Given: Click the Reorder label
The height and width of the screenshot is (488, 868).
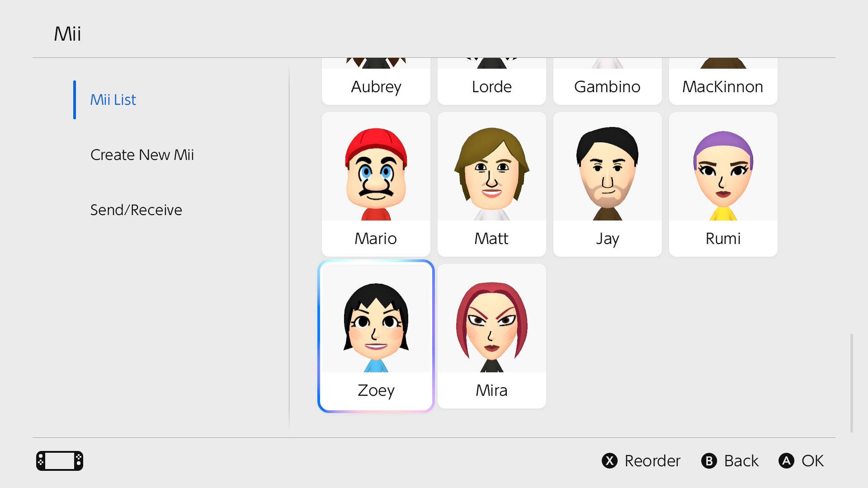Looking at the screenshot, I should (652, 461).
